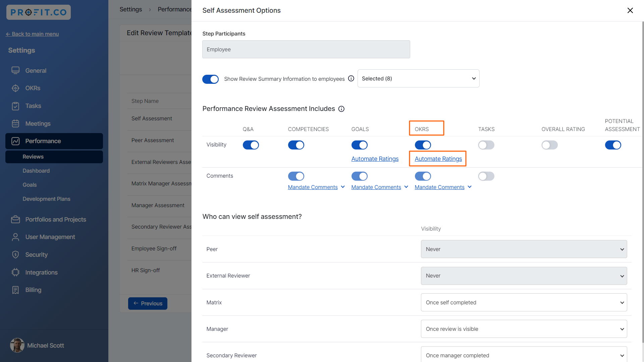Disable Show Review Summary Information toggle
The image size is (644, 362).
pyautogui.click(x=210, y=79)
